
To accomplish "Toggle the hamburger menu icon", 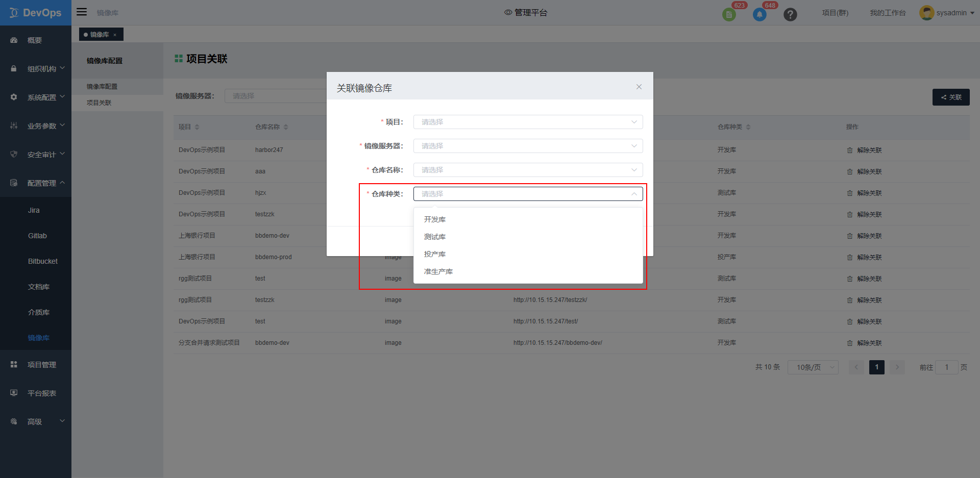I will tap(82, 12).
